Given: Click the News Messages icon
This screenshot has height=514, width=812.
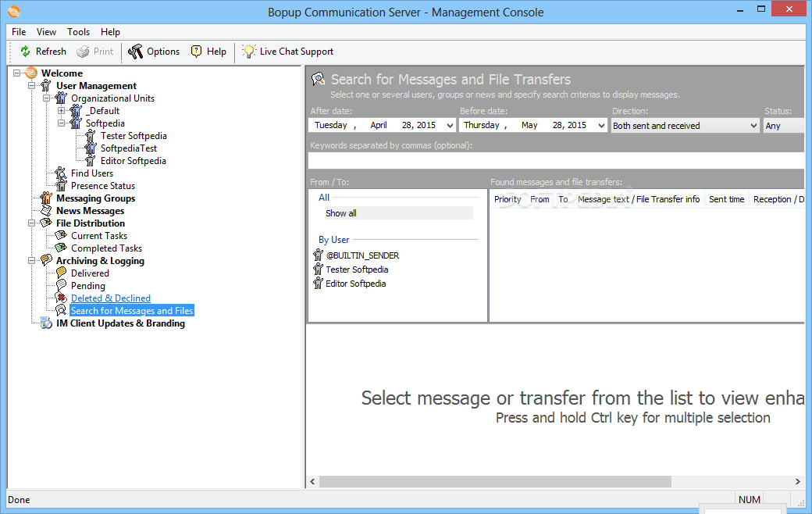Looking at the screenshot, I should 46,210.
